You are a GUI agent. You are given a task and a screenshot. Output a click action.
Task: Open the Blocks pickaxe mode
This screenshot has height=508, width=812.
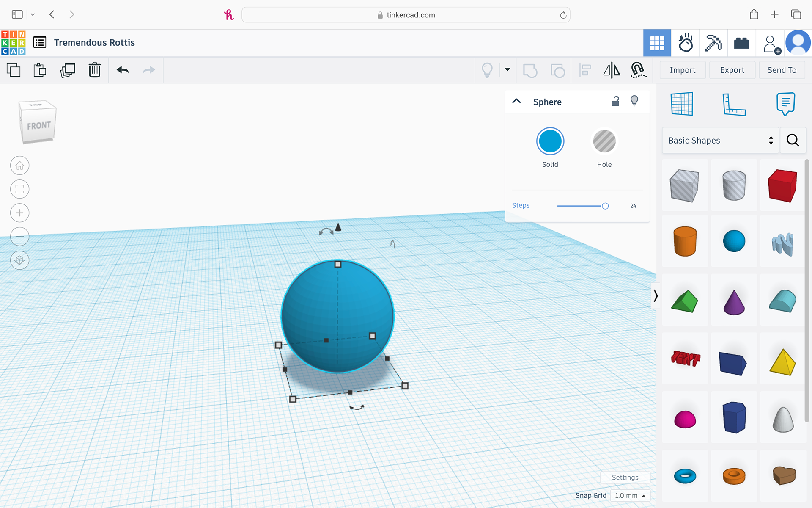(x=713, y=43)
